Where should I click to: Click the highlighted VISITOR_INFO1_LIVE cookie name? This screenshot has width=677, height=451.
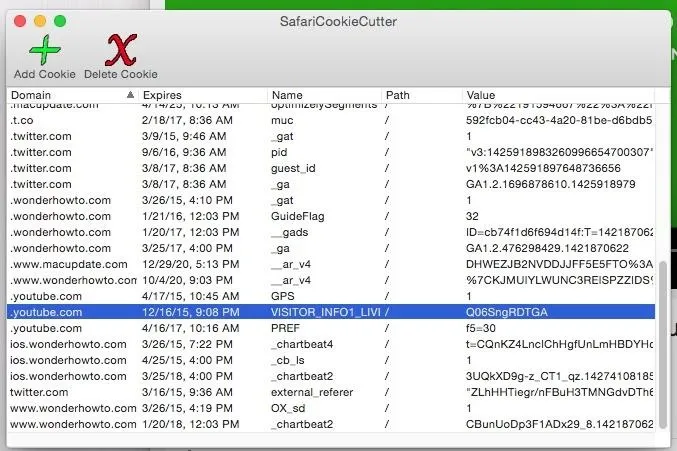point(326,312)
